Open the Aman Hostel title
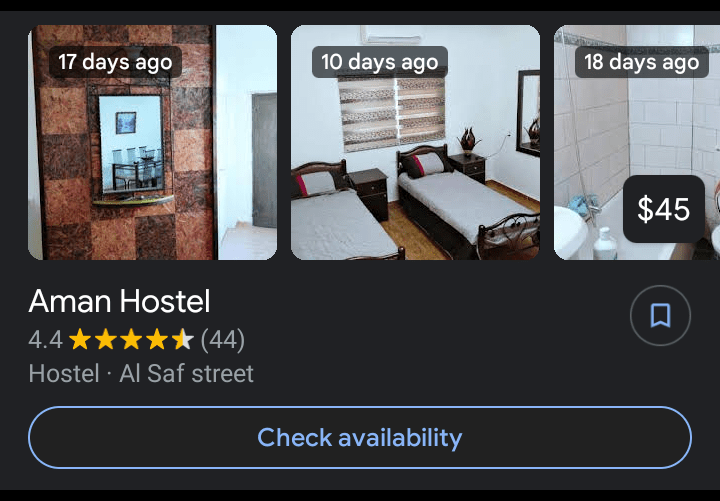The width and height of the screenshot is (720, 501). pos(119,301)
